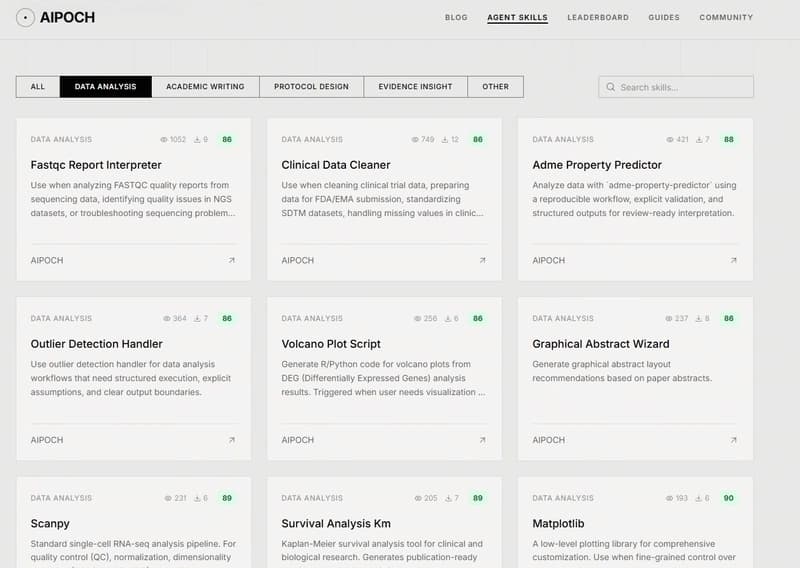Screen dimensions: 800x568
Task: Click score badge 88 on Adme card
Action: click(729, 139)
